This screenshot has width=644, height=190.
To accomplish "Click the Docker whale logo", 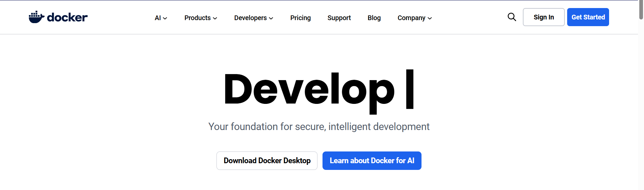I will [x=58, y=17].
